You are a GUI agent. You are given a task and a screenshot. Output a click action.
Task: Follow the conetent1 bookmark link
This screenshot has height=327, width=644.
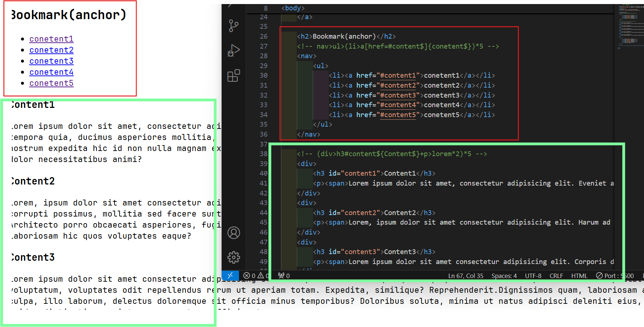(x=52, y=39)
